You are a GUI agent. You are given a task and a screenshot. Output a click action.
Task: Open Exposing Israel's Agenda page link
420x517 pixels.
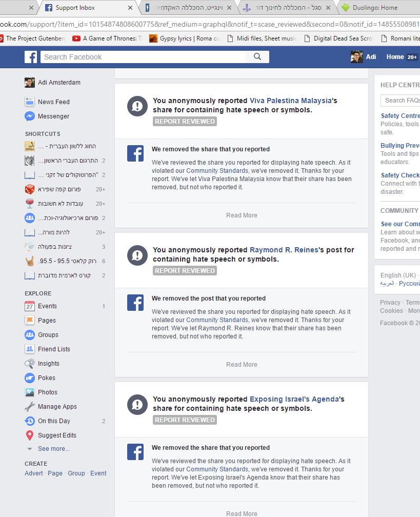coord(294,399)
